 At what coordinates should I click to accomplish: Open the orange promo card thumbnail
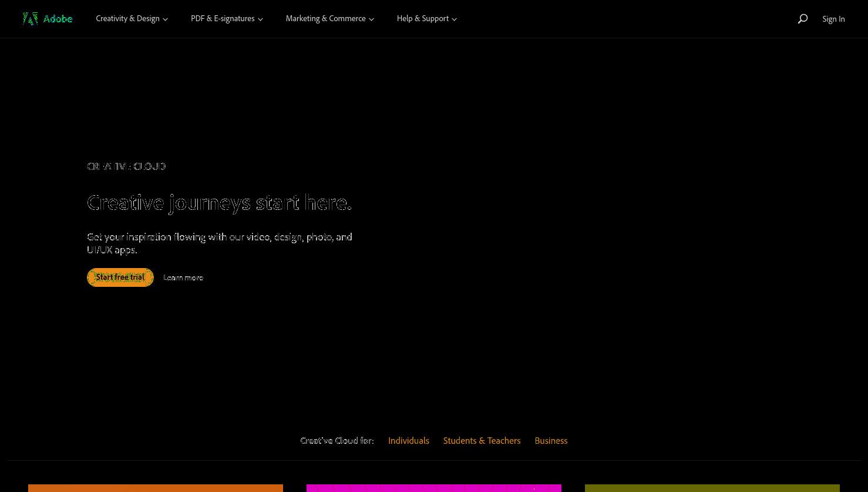click(x=156, y=488)
